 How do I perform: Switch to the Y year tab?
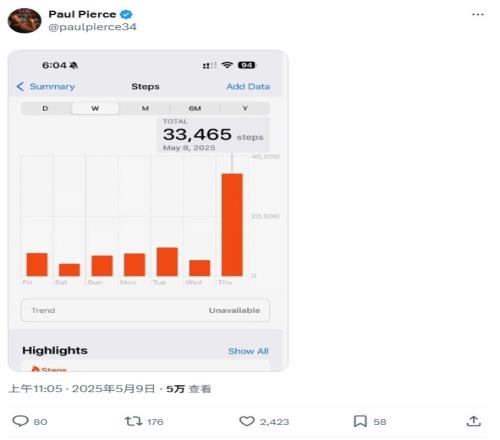245,109
